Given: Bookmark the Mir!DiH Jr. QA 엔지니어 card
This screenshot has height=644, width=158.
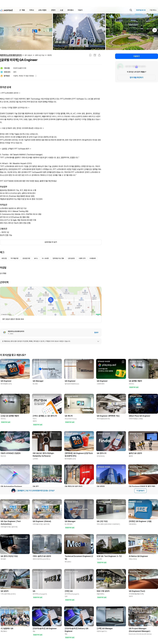Looking at the screenshot, I should point(59,397).
